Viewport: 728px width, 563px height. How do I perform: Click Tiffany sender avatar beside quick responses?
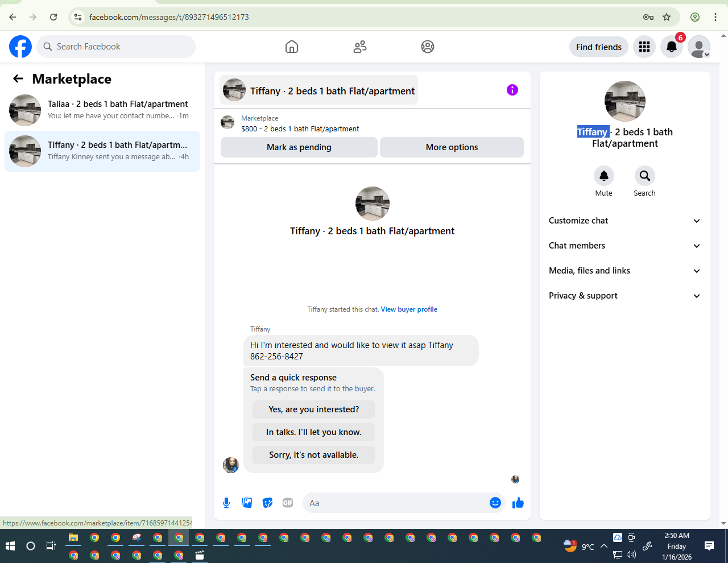(231, 465)
